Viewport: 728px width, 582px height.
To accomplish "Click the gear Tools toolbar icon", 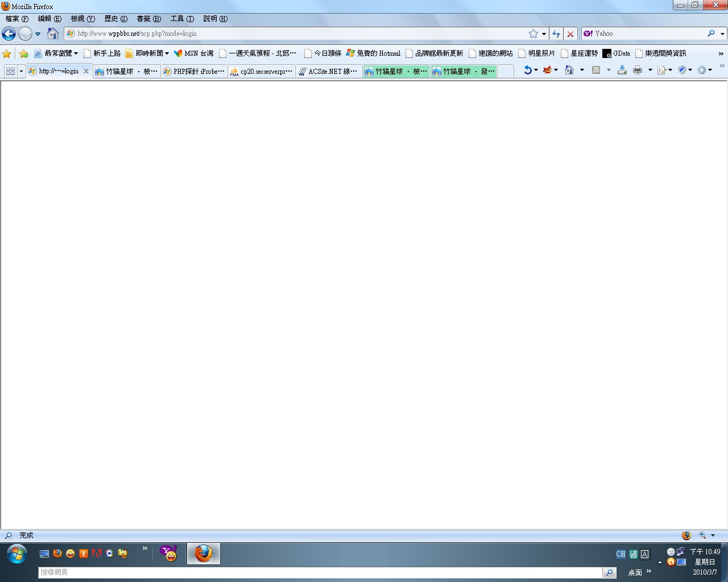I will point(702,70).
